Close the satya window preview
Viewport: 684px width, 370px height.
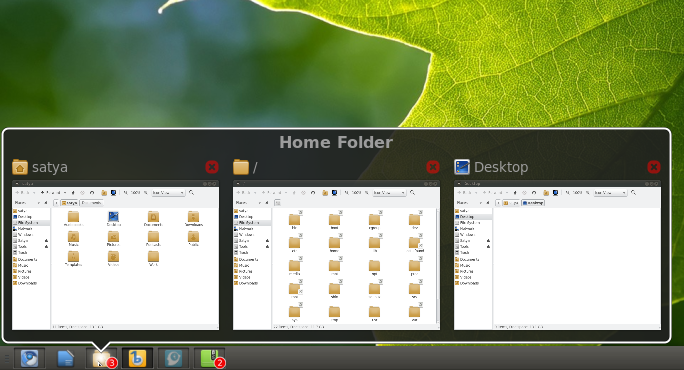pos(212,167)
